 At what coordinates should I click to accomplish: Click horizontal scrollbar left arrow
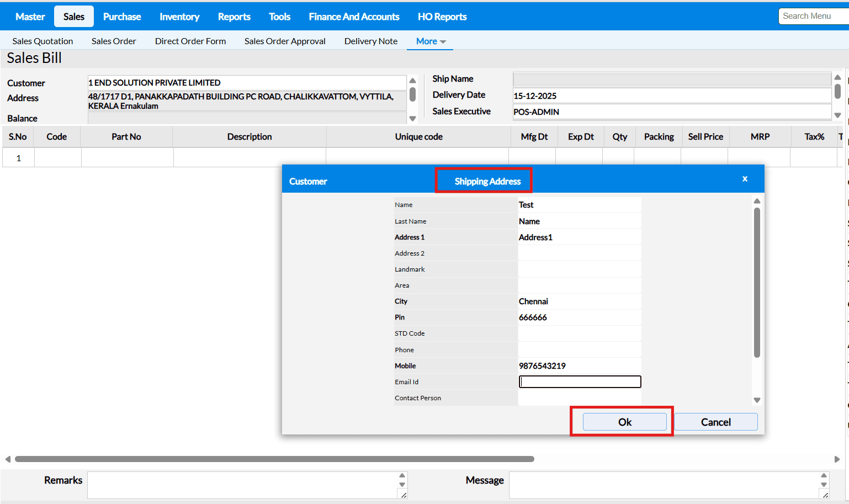click(8, 459)
